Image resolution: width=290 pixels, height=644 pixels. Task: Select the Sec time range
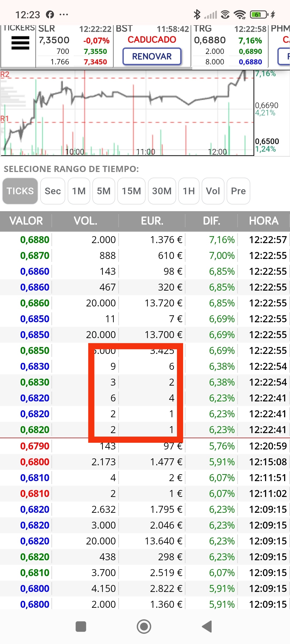point(53,191)
